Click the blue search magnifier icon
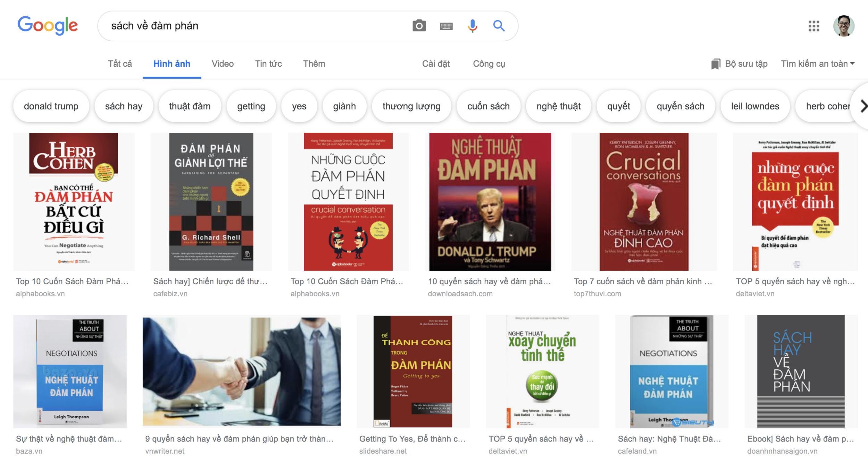 [x=499, y=26]
